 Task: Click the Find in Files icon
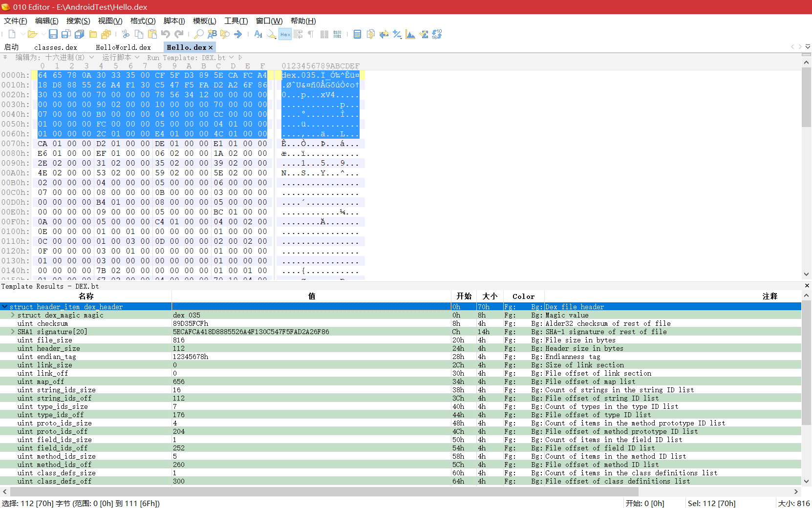pos(225,34)
